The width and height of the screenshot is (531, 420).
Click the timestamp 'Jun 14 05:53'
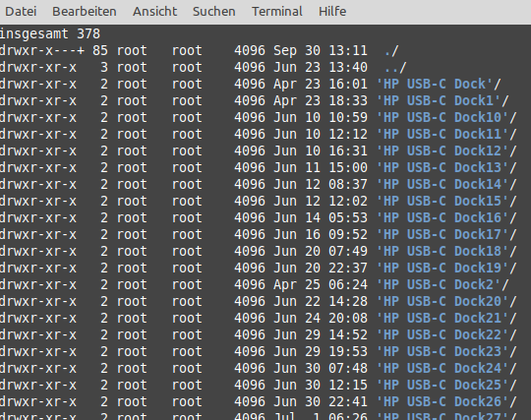(321, 217)
